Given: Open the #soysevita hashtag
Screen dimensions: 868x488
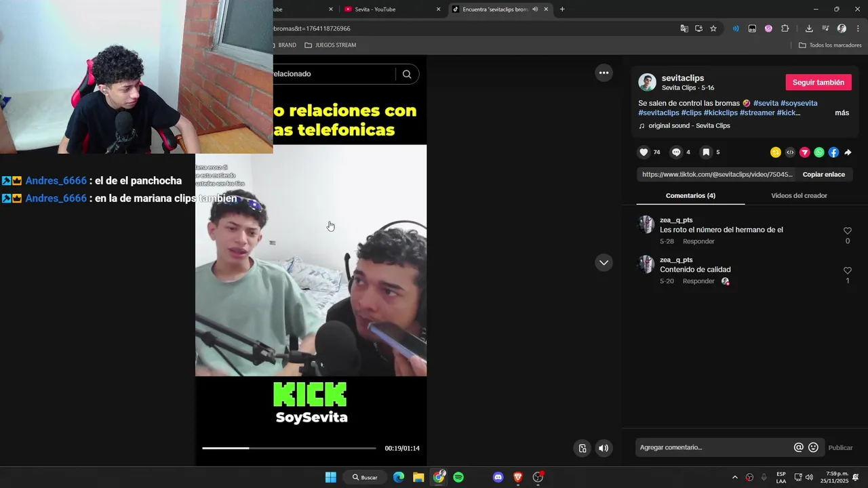Looking at the screenshot, I should [799, 103].
